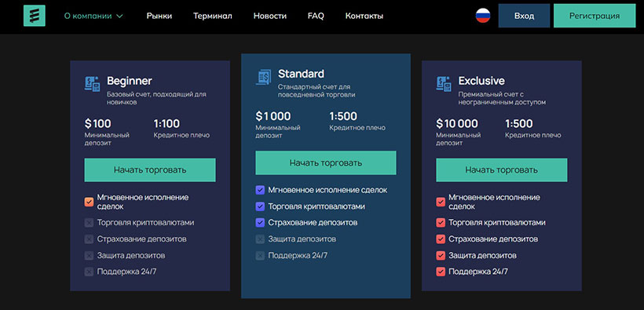Click the "1:100" leverage value

pyautogui.click(x=166, y=123)
